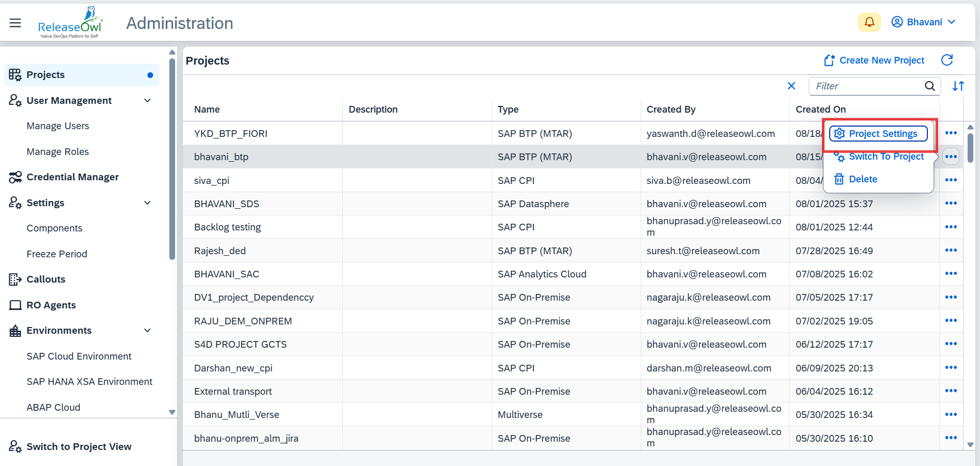Select the siva_cpi project name
This screenshot has height=466, width=980.
coord(212,181)
